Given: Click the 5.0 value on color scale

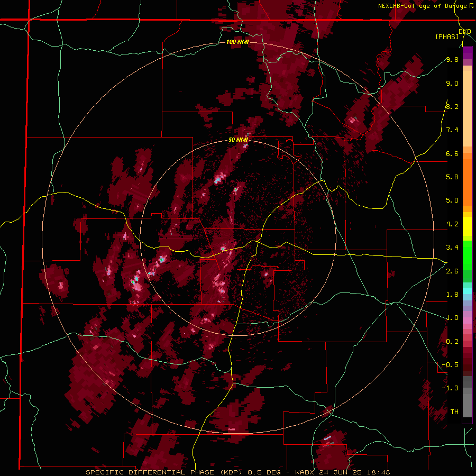Looking at the screenshot, I should [x=452, y=200].
